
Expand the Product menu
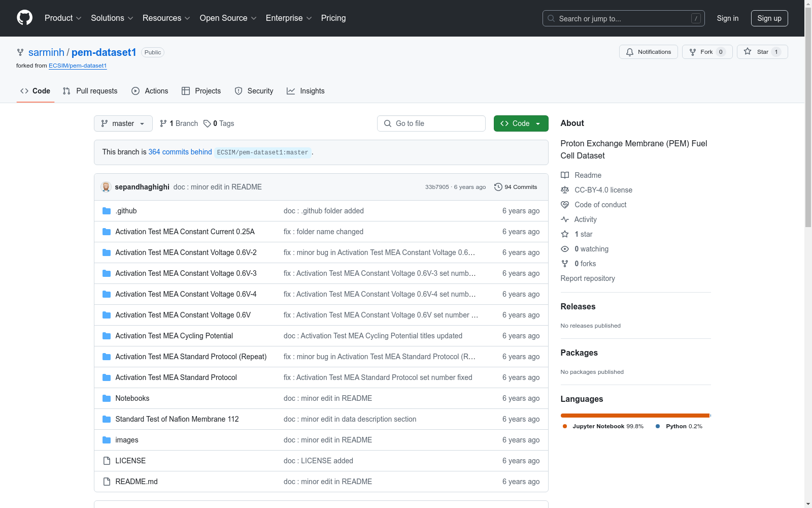[x=63, y=18]
